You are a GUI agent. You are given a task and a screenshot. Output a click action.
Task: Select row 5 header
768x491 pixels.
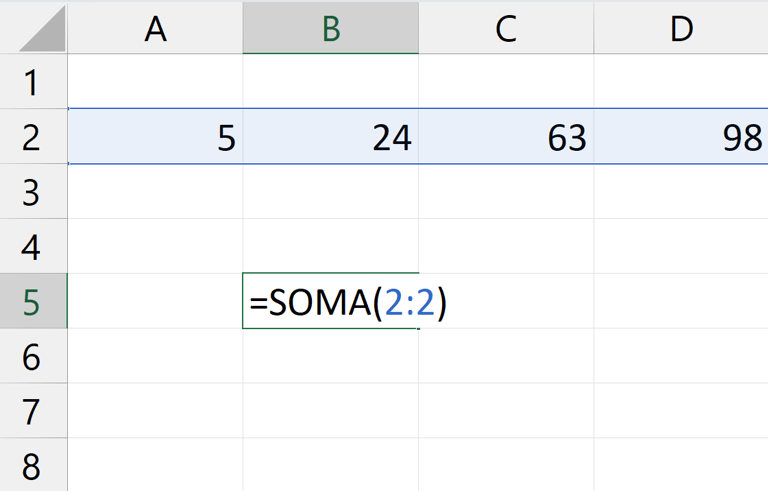(x=32, y=302)
